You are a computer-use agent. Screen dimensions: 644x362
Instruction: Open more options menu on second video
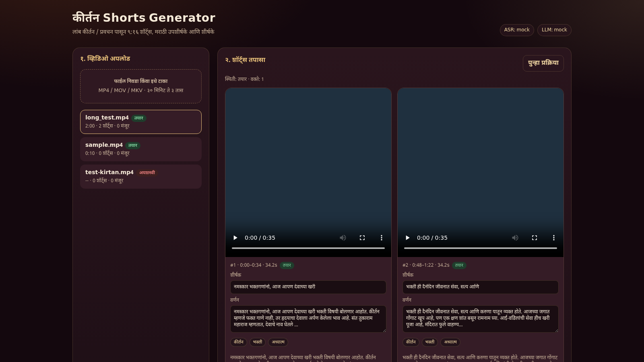click(x=554, y=238)
